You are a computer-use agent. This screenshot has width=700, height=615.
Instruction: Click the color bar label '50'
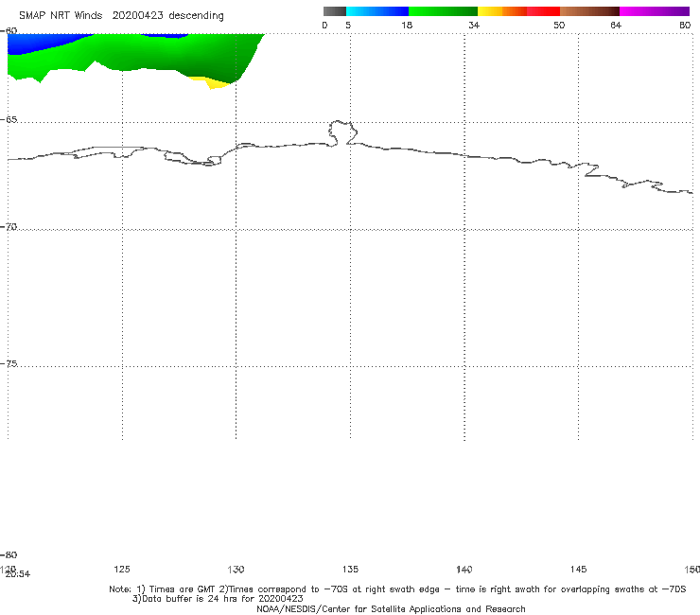[559, 25]
